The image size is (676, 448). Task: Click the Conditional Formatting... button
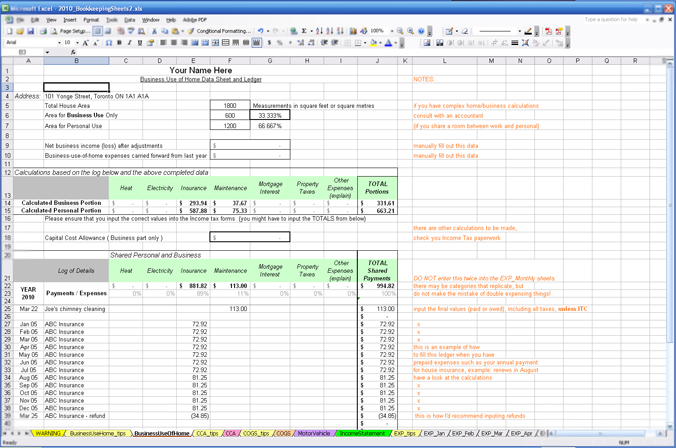pos(224,31)
